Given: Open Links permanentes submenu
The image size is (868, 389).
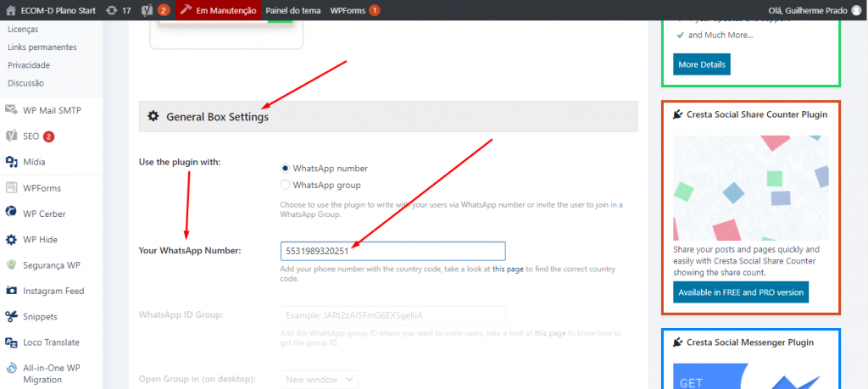Looking at the screenshot, I should point(42,47).
